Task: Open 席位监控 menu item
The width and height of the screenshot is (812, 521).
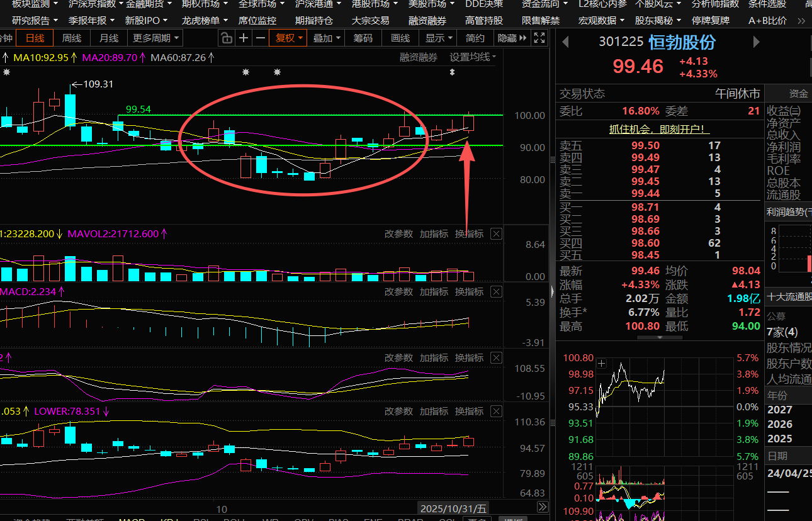Action: 257,21
